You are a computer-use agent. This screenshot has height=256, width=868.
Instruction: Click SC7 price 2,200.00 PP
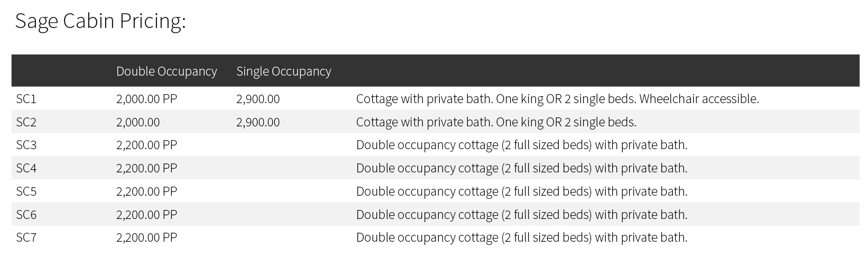click(x=146, y=237)
